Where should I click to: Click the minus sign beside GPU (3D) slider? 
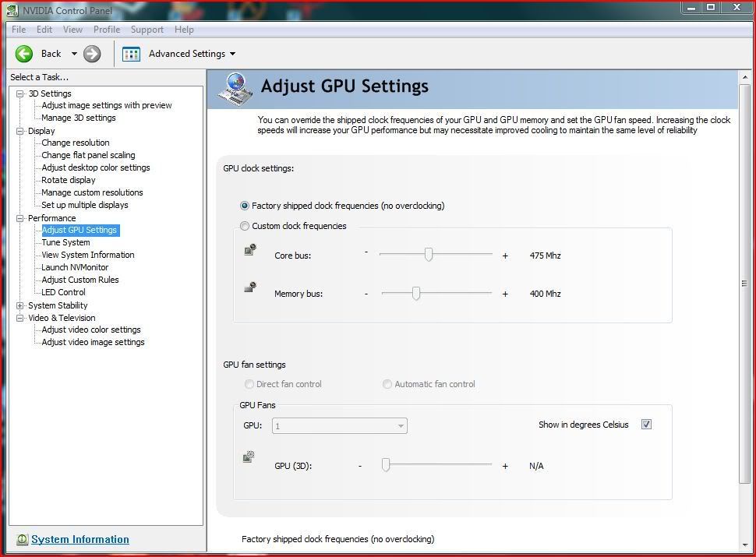(x=360, y=466)
